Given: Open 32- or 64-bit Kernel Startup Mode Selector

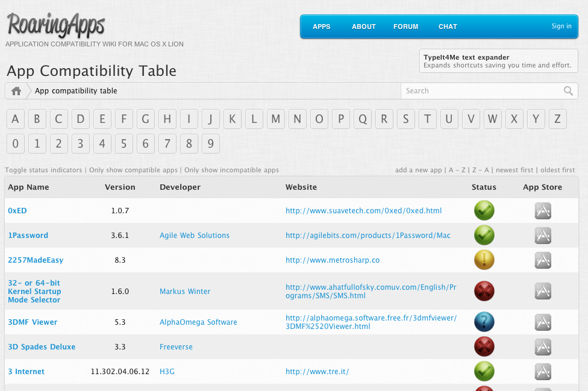Looking at the screenshot, I should 34,291.
